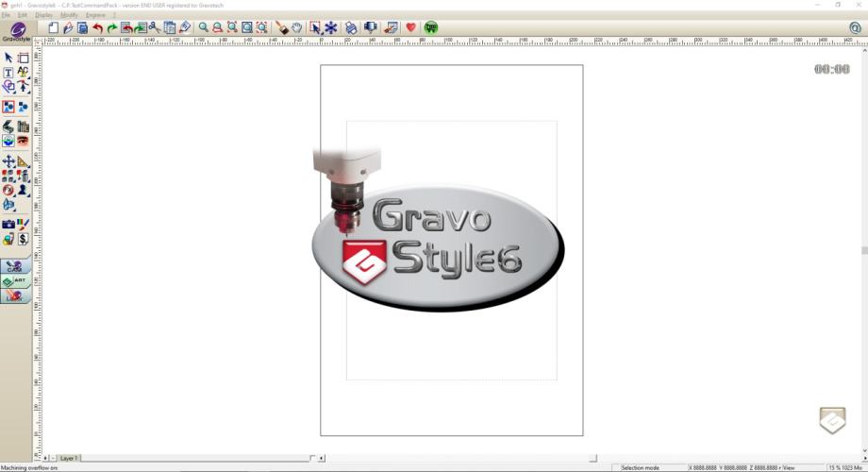Undo the last action (red arrow)
868x472 pixels.
coord(97,27)
